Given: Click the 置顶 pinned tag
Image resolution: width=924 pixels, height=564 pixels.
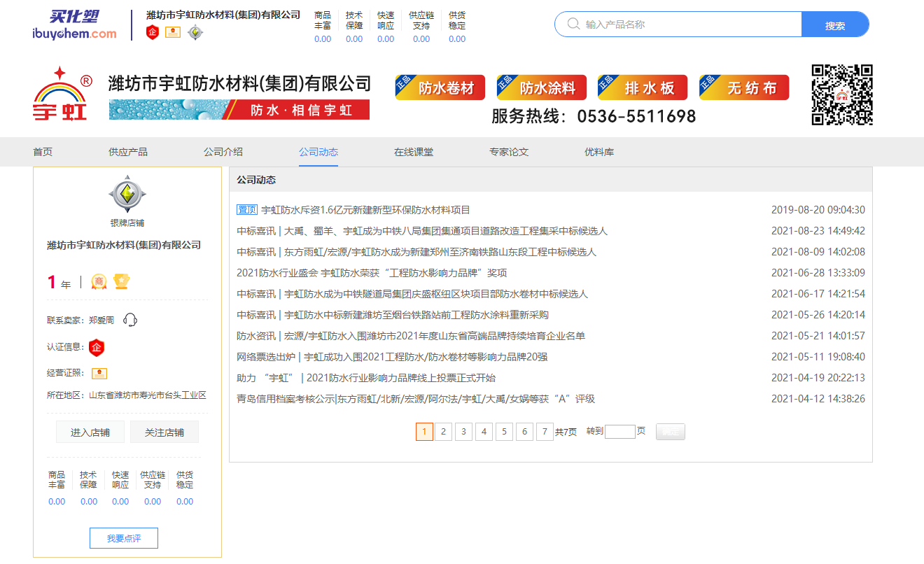Looking at the screenshot, I should 247,210.
